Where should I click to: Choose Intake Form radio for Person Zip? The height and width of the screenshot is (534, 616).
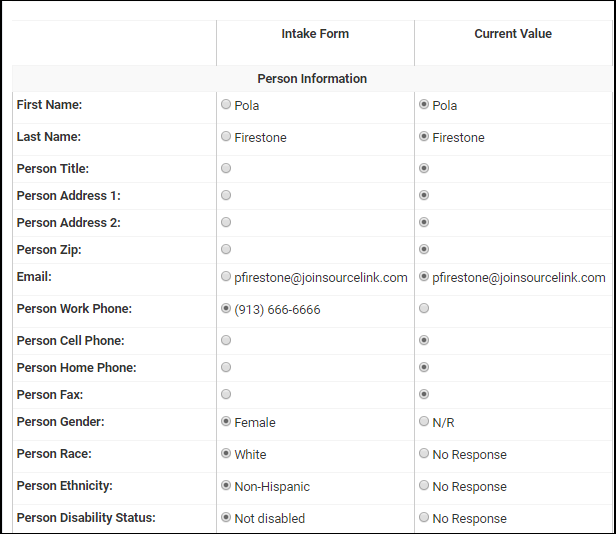[226, 249]
